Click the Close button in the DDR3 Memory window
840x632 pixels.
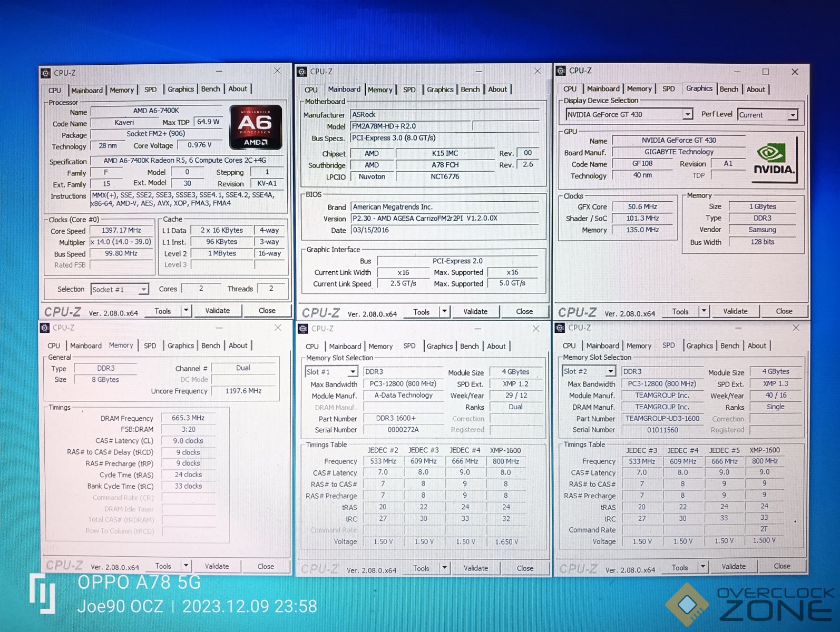click(266, 566)
